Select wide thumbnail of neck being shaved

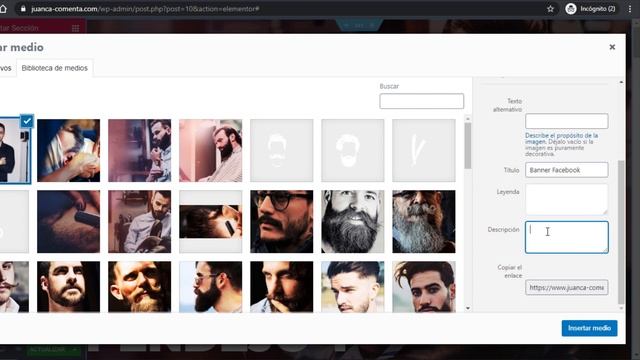[x=211, y=222]
